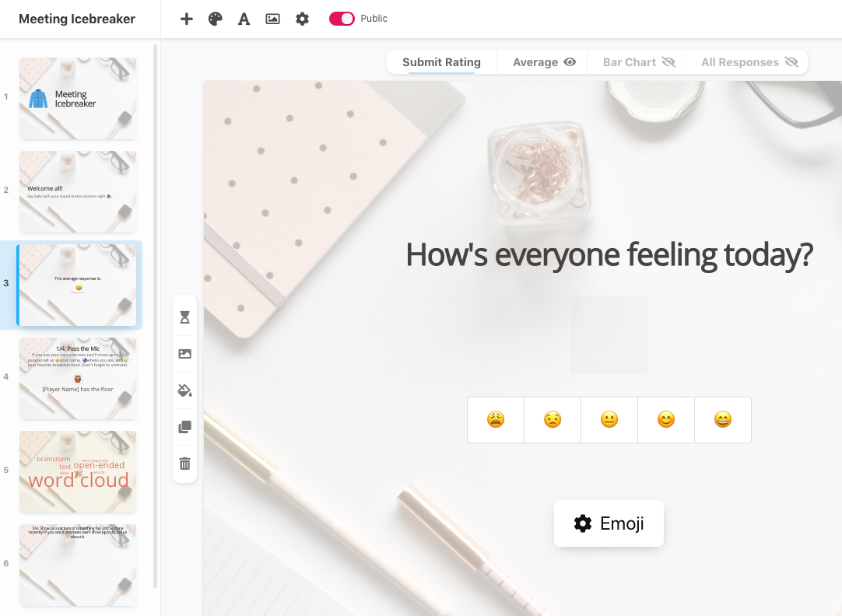Open slide 3 average response thumbnail
Screen dimensions: 842x616
coord(78,285)
